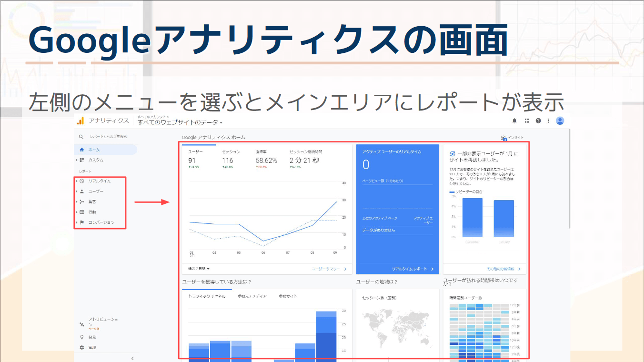Open the notifications bell icon
644x362 pixels.
tap(514, 121)
